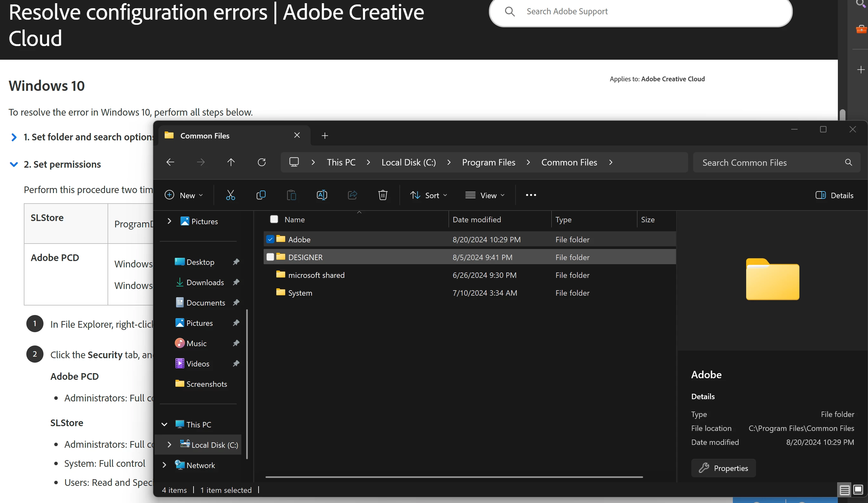Screen dimensions: 868x503
Task: Select the Common Files tab
Action: tap(205, 136)
